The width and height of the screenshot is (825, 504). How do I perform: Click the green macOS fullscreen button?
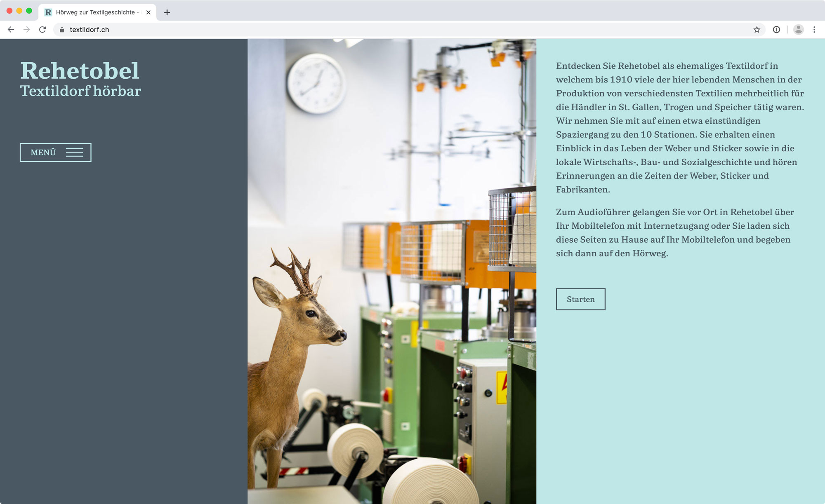pos(29,11)
